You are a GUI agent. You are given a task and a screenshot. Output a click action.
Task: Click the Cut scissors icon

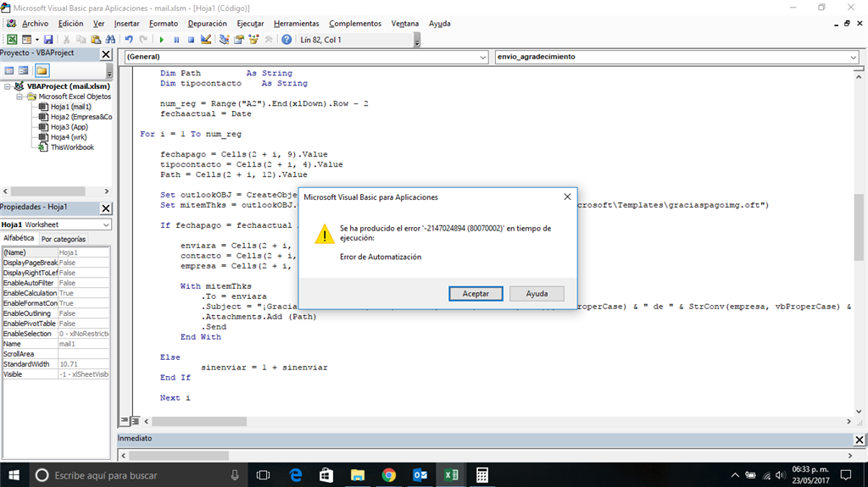pos(66,39)
